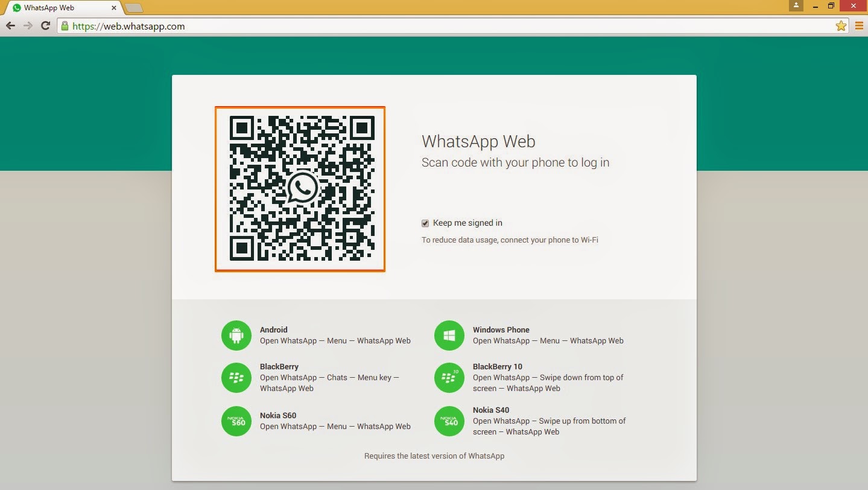Click the Wi-Fi data usage hint text
Viewport: 868px width, 490px height.
click(510, 240)
